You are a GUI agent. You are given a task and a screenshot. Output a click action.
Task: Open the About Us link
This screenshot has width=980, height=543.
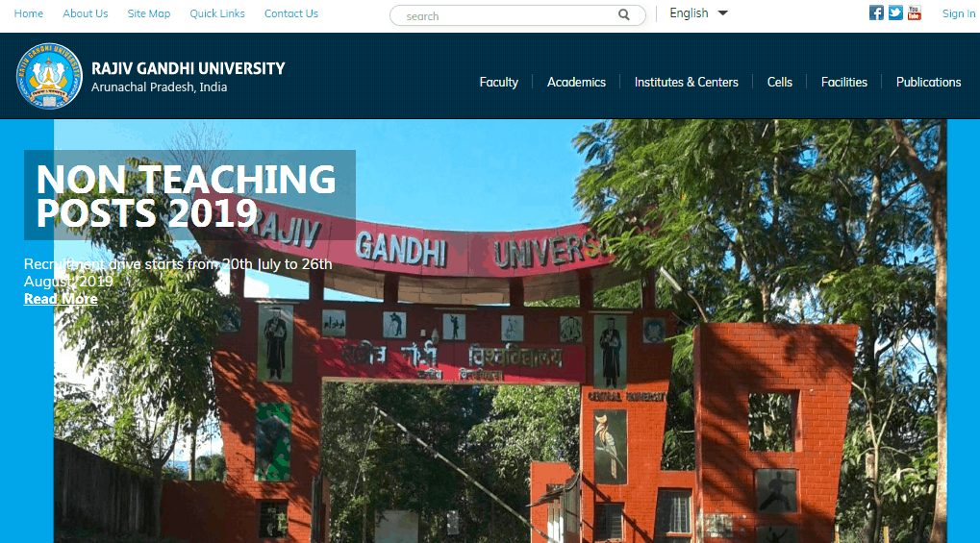pos(85,13)
